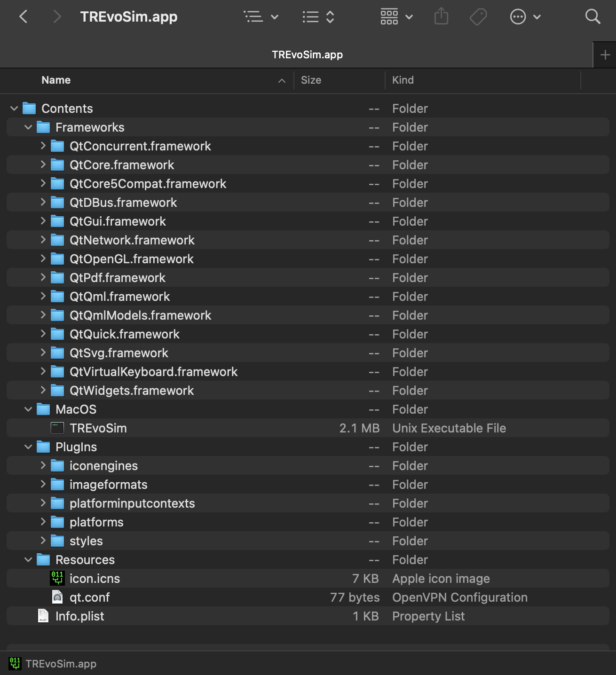Click the Resources folder icon
Viewport: 616px width, 675px height.
click(x=43, y=560)
